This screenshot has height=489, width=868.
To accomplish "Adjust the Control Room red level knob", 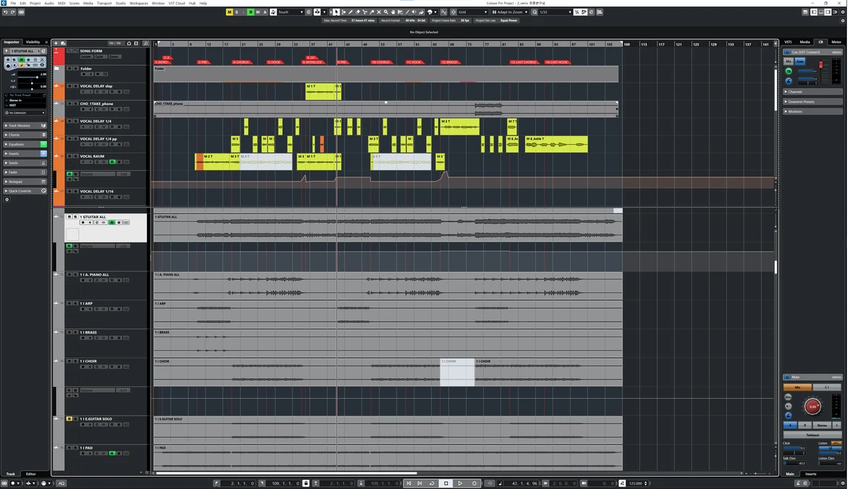I will pyautogui.click(x=812, y=407).
